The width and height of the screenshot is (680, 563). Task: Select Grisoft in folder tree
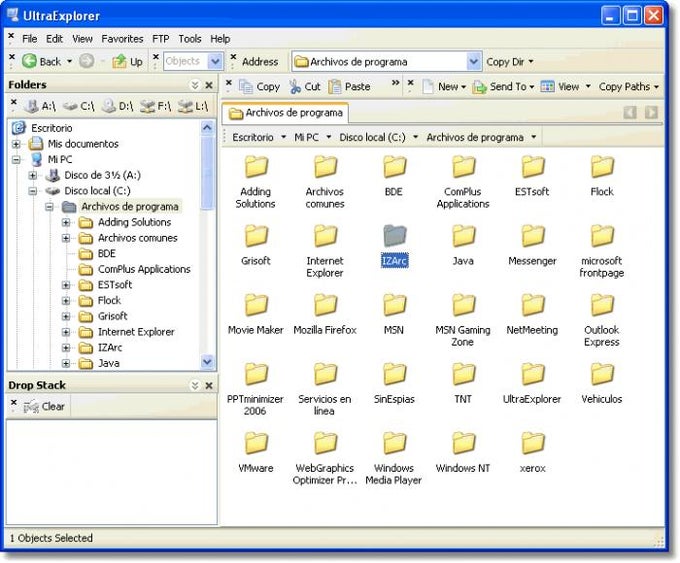point(113,316)
